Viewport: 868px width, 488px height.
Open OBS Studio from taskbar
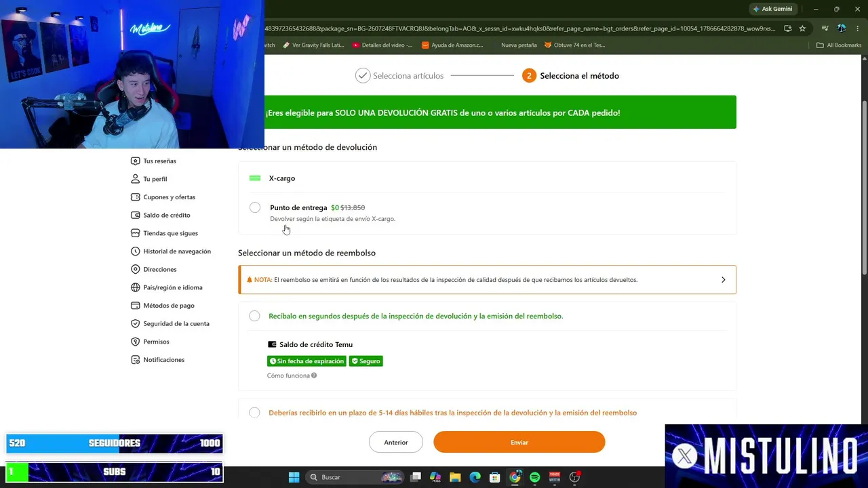(x=575, y=477)
